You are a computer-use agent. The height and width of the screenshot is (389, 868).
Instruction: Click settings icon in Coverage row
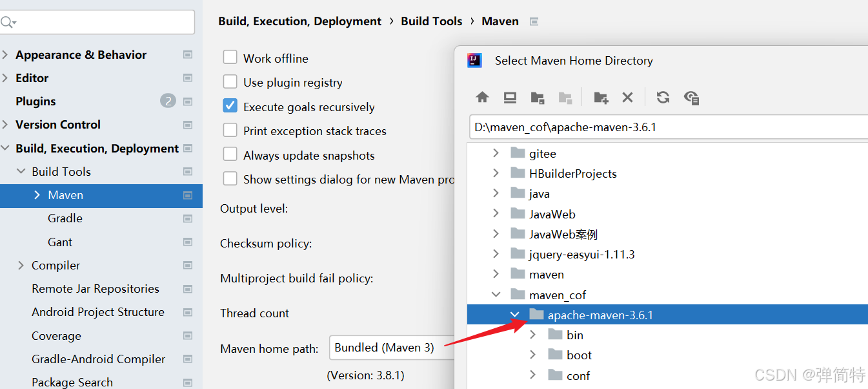pos(188,336)
